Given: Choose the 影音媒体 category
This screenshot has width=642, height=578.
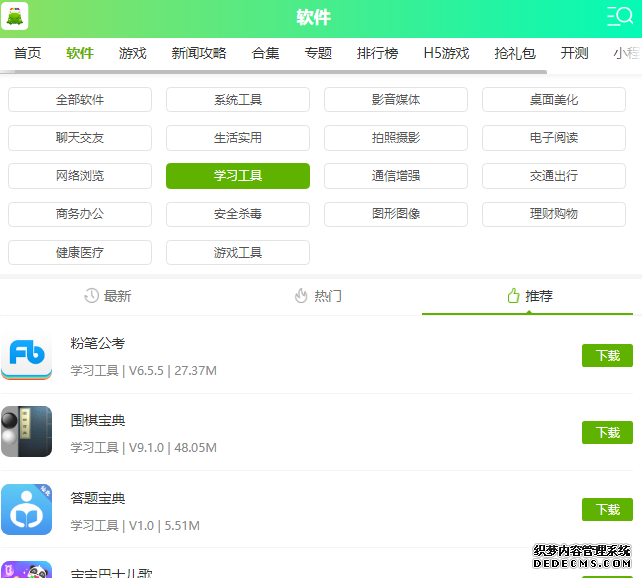Looking at the screenshot, I should [x=396, y=99].
